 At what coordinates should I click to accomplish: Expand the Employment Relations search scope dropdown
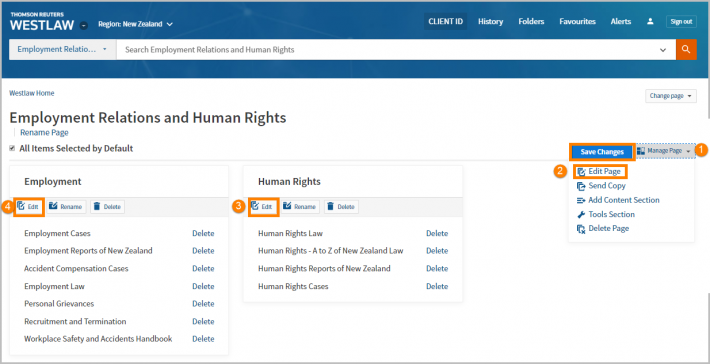(x=62, y=49)
